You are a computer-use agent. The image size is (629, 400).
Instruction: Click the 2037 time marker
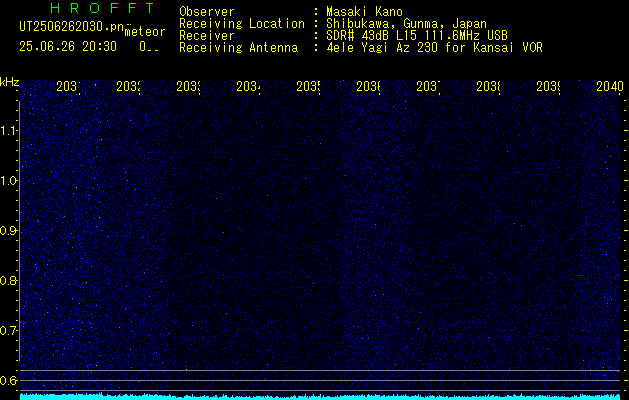point(428,86)
